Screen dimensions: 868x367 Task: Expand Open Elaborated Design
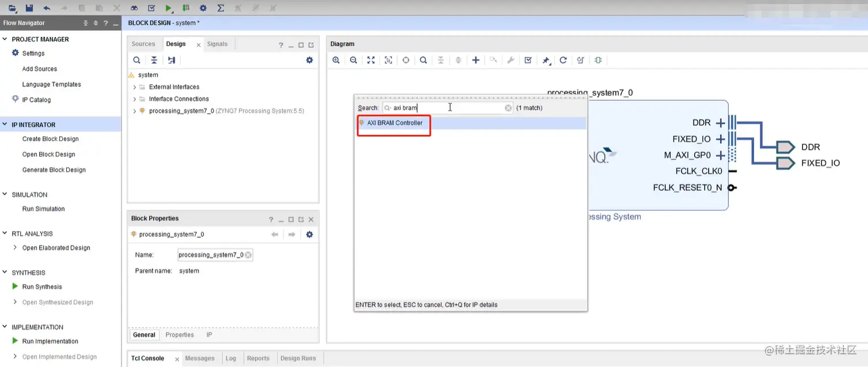[15, 248]
